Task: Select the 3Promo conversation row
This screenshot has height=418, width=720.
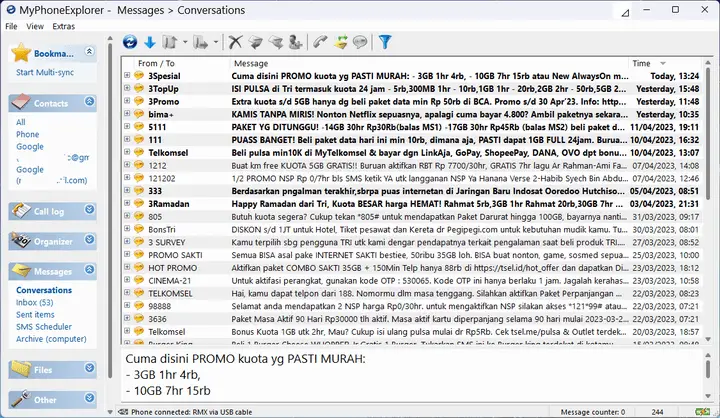Action: pyautogui.click(x=411, y=102)
